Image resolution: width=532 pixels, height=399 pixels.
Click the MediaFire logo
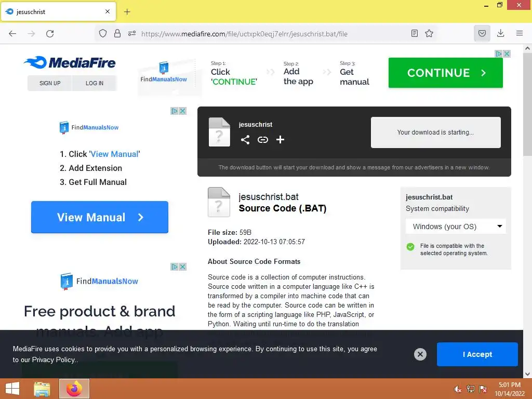tap(70, 62)
